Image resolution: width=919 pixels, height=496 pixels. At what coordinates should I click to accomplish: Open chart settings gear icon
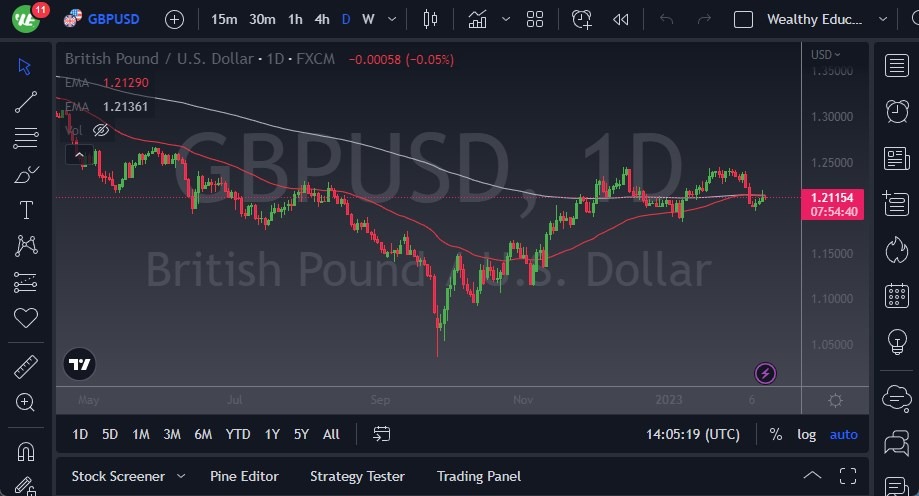click(835, 400)
